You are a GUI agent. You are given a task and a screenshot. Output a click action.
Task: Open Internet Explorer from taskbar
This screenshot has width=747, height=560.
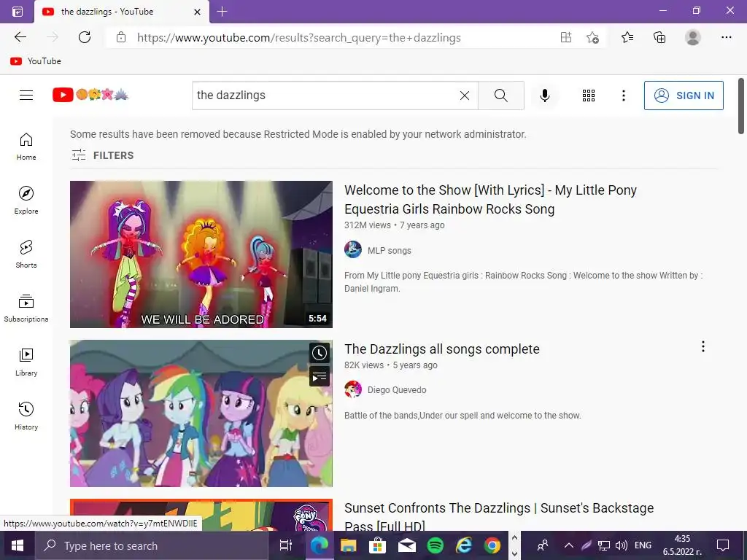pos(463,545)
